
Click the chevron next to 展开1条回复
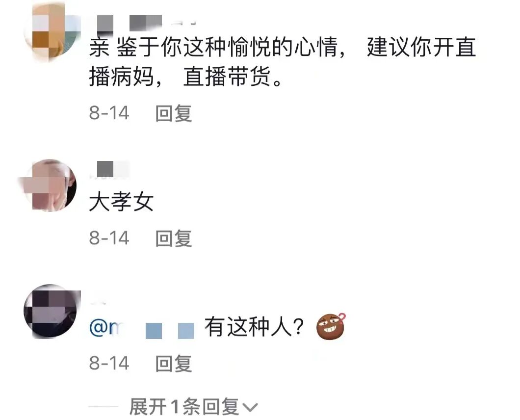tap(250, 407)
